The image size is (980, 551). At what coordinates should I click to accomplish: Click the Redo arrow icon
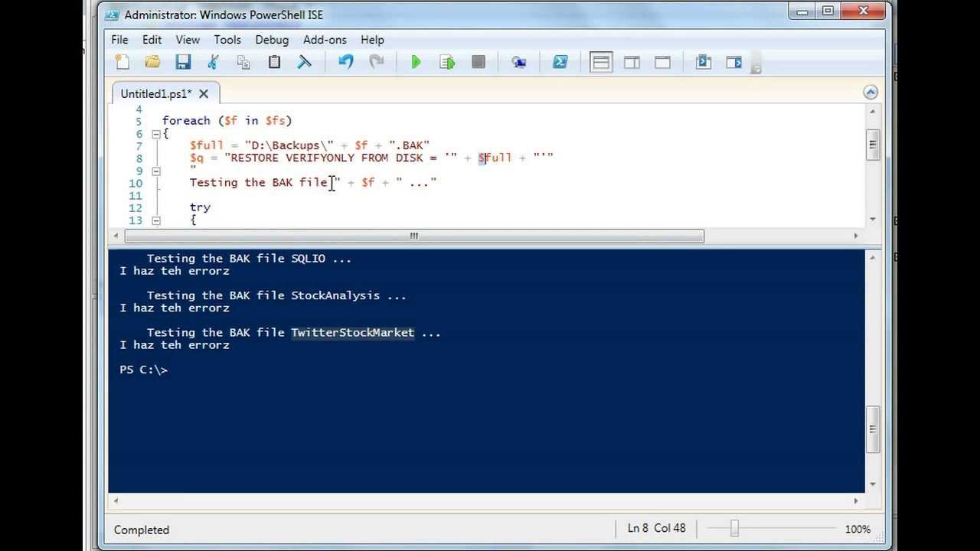pyautogui.click(x=377, y=62)
